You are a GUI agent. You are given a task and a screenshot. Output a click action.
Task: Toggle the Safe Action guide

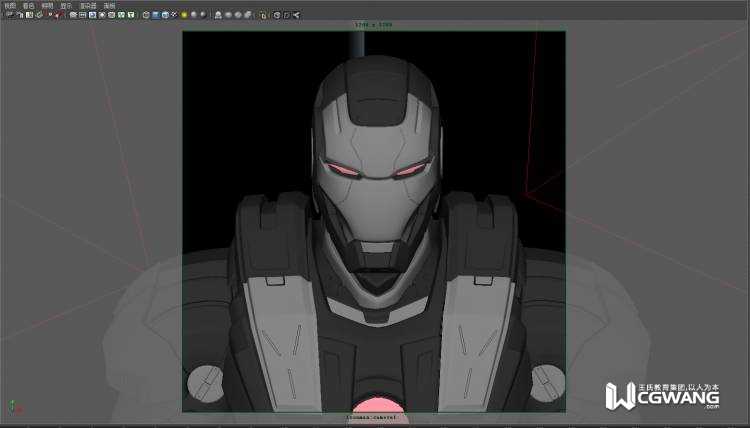tap(121, 15)
